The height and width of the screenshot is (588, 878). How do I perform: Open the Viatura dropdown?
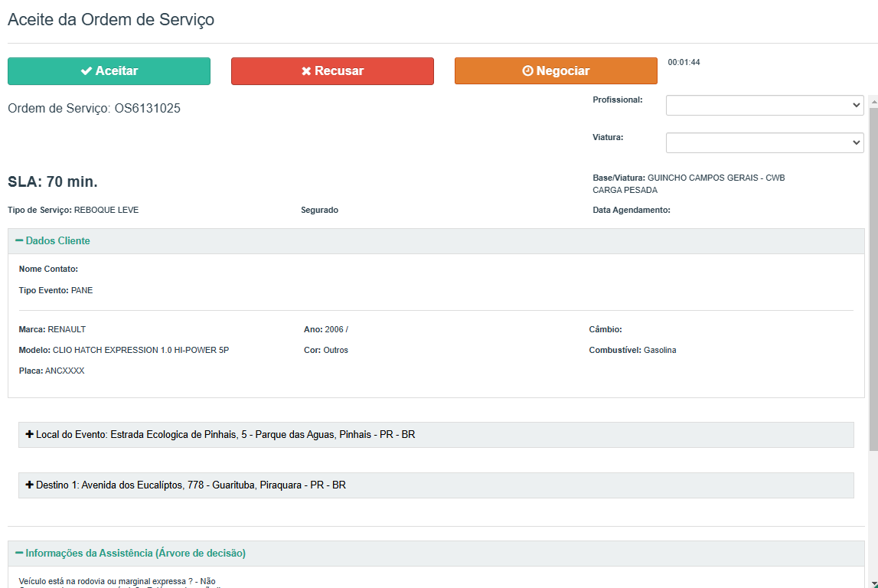[764, 143]
